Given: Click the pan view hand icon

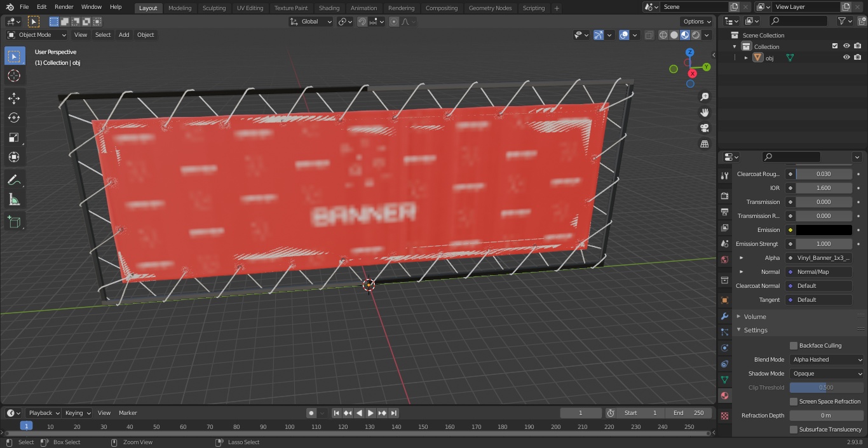Looking at the screenshot, I should (705, 112).
